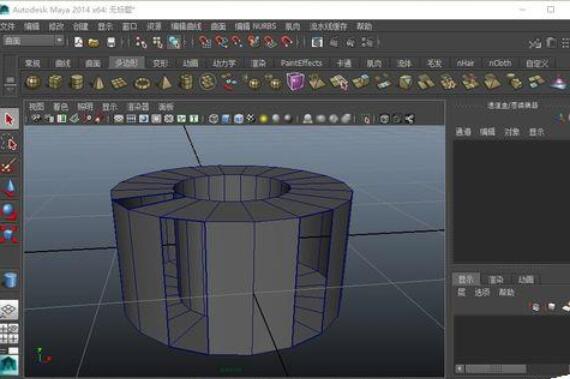
Task: Create a polygon cylinder from shelf
Action: click(x=77, y=82)
